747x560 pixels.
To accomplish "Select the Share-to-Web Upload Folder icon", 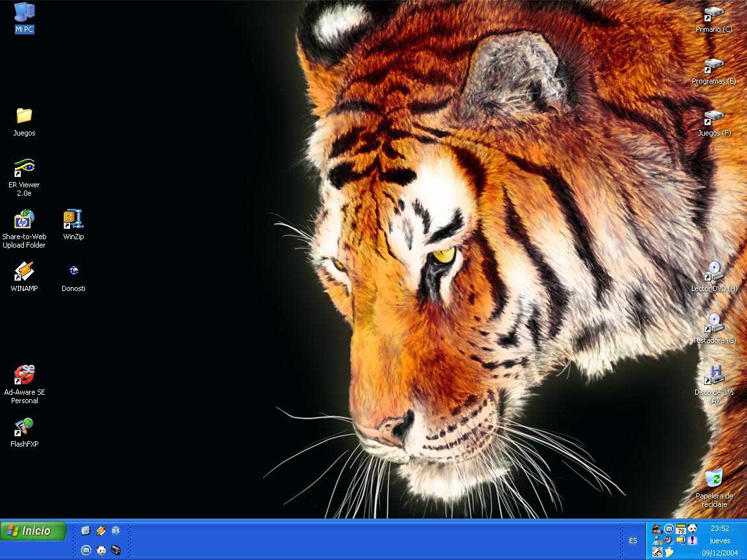I will tap(24, 220).
